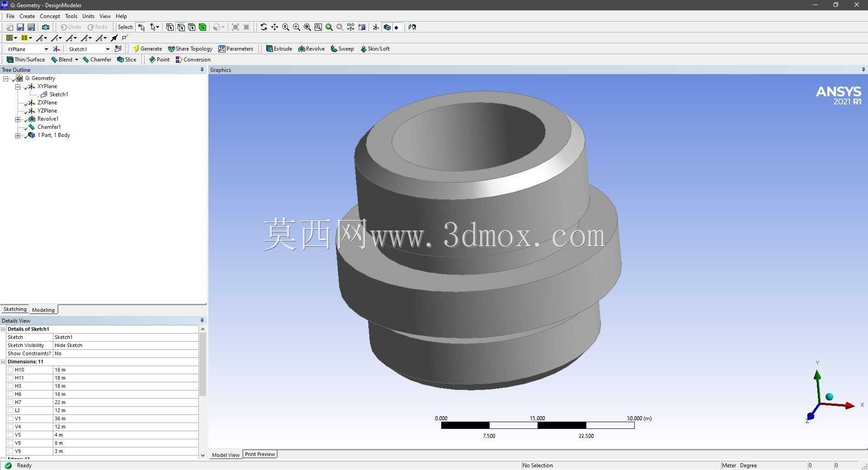Select the Zoom tool
Viewport: 868px width, 470px height.
[286, 27]
